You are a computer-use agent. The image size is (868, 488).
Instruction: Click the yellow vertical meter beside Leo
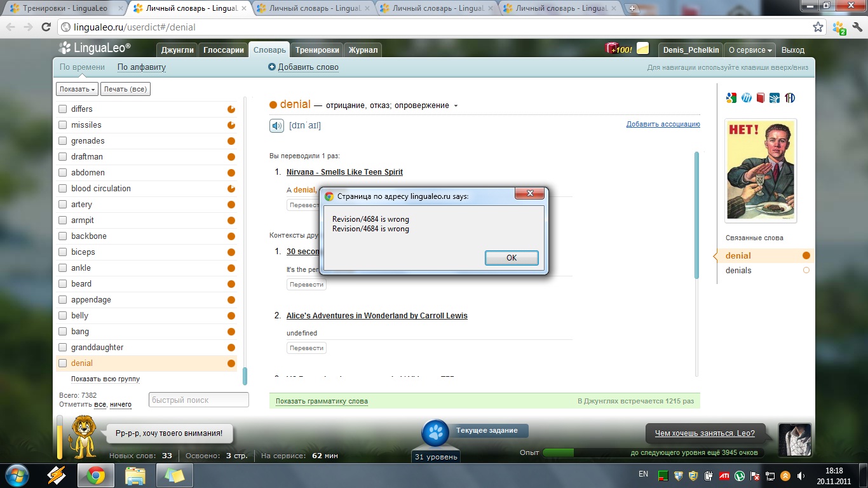point(60,437)
